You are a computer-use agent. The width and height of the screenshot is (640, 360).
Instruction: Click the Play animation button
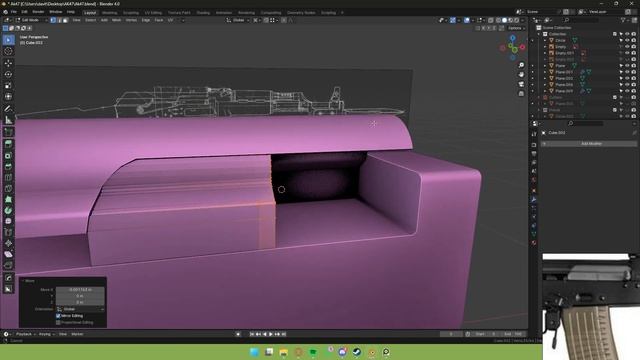271,334
